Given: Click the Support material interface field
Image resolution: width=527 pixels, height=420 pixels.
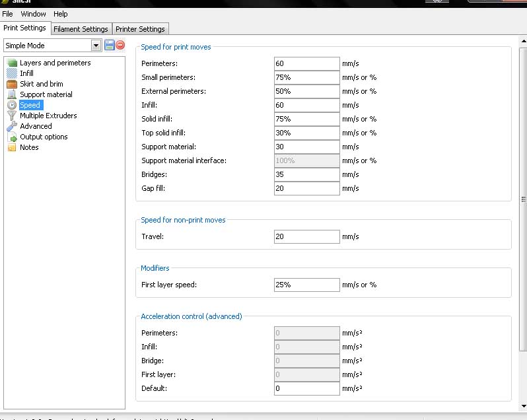Looking at the screenshot, I should click(x=307, y=160).
